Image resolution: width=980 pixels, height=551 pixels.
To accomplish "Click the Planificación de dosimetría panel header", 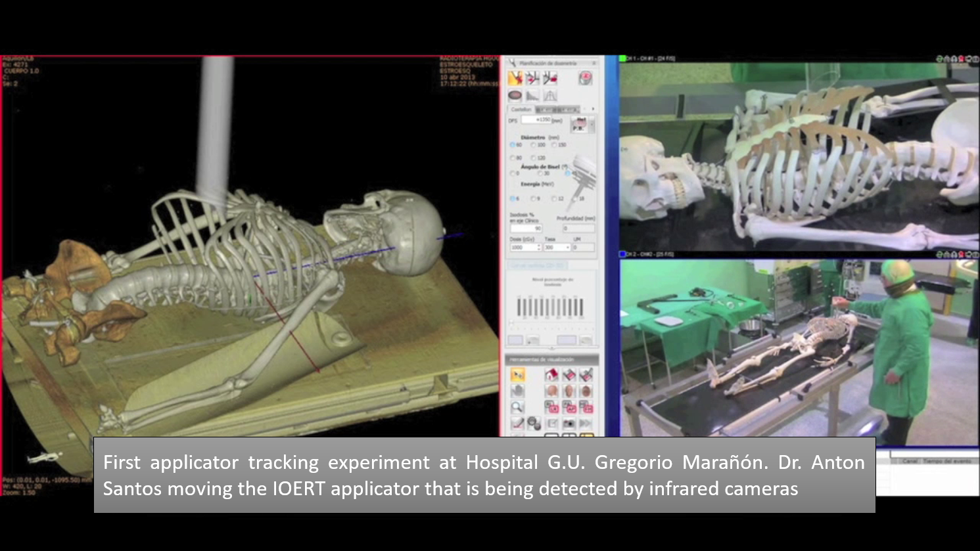I will 549,63.
